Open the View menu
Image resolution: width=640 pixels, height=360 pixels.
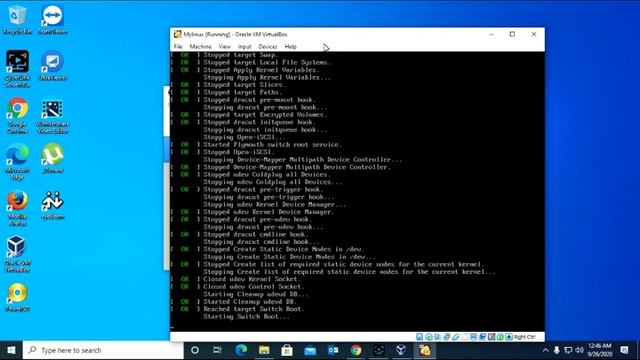(224, 47)
